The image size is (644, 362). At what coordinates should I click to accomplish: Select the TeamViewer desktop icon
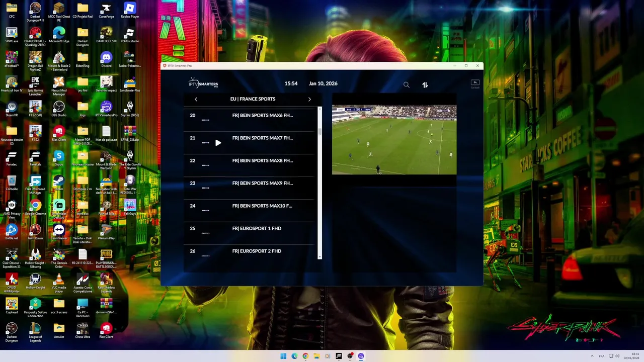coord(59,232)
